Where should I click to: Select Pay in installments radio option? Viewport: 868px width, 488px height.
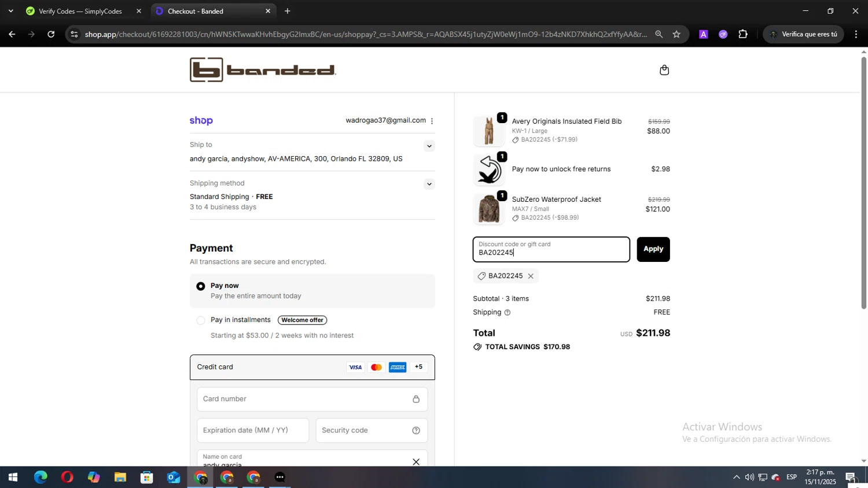pyautogui.click(x=201, y=320)
